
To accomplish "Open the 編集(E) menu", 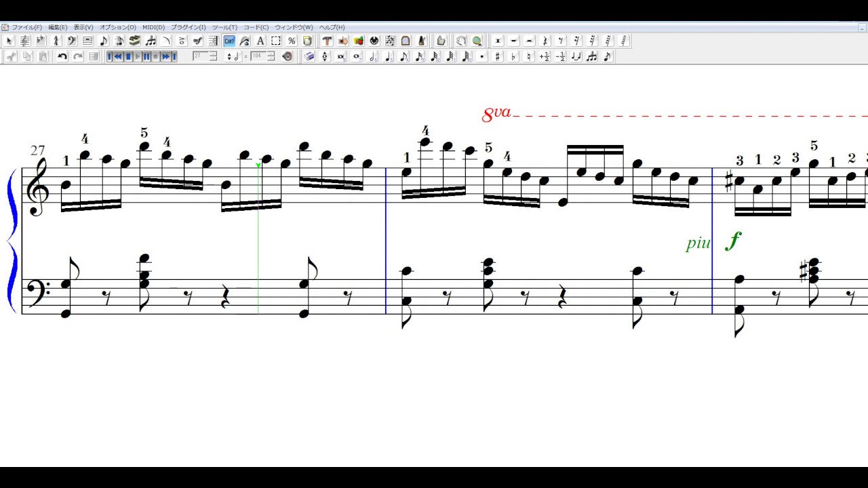I will pyautogui.click(x=58, y=27).
